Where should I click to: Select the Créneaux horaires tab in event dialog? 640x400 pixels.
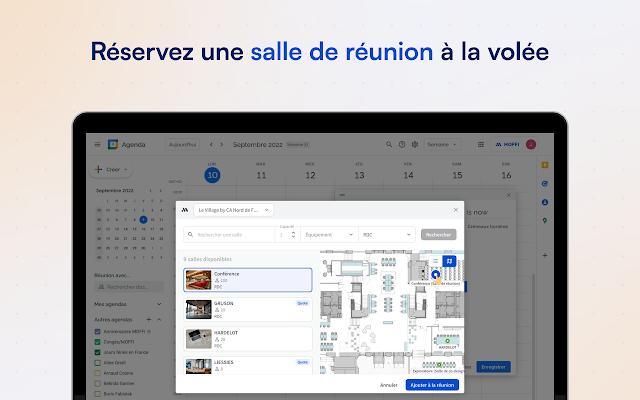[x=488, y=227]
